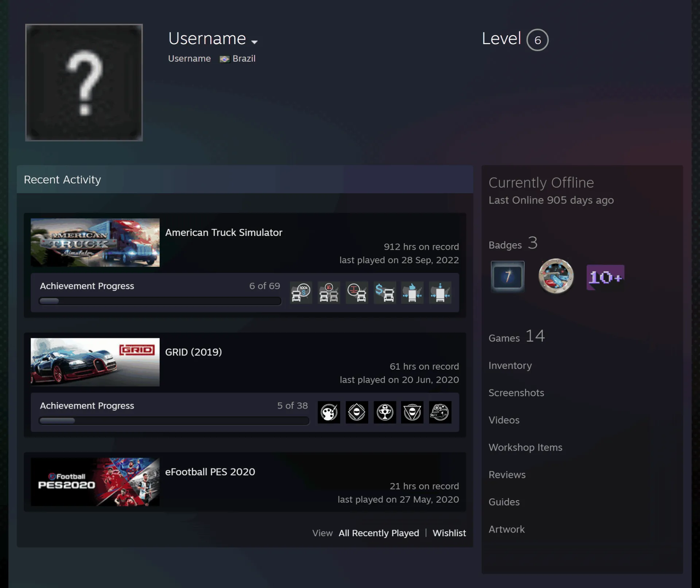Open Artwork from the sidebar

(x=506, y=529)
